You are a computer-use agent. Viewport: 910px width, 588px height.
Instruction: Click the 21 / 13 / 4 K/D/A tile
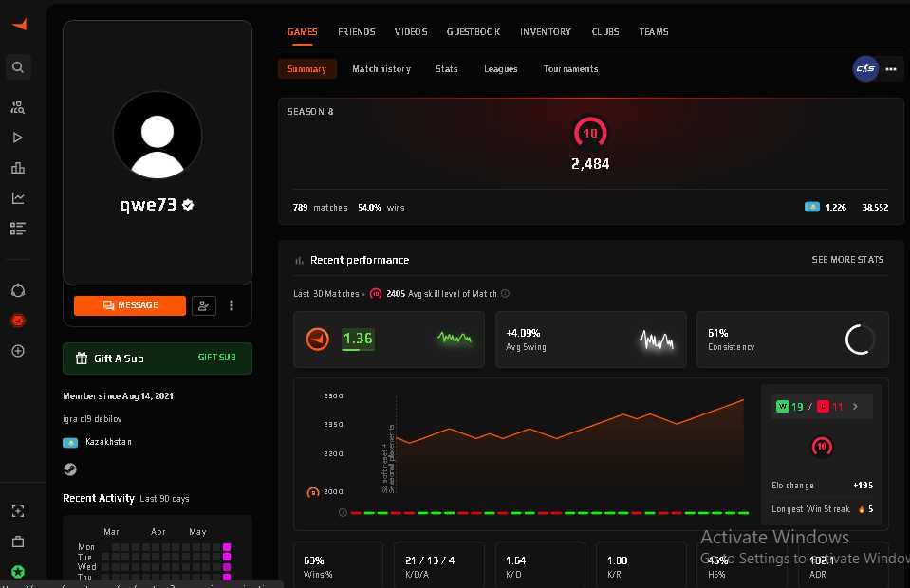438,566
